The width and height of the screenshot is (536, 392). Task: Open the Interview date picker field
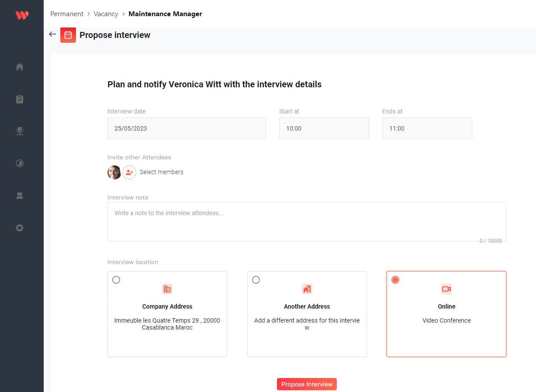tap(187, 128)
